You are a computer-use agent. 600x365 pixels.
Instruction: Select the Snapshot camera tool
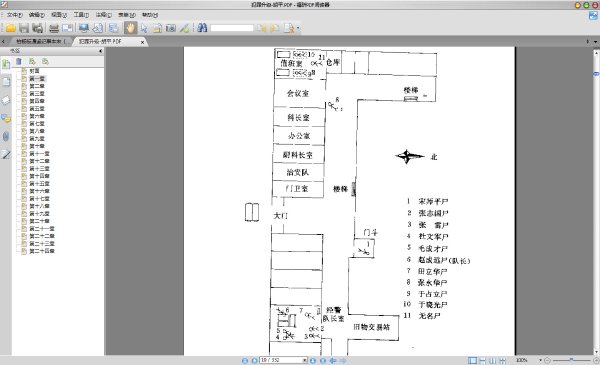point(171,28)
